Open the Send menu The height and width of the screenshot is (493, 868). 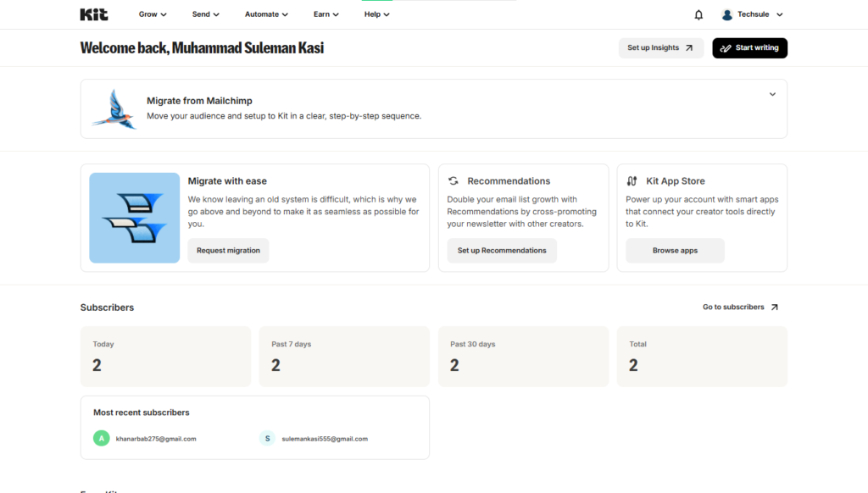click(x=205, y=14)
